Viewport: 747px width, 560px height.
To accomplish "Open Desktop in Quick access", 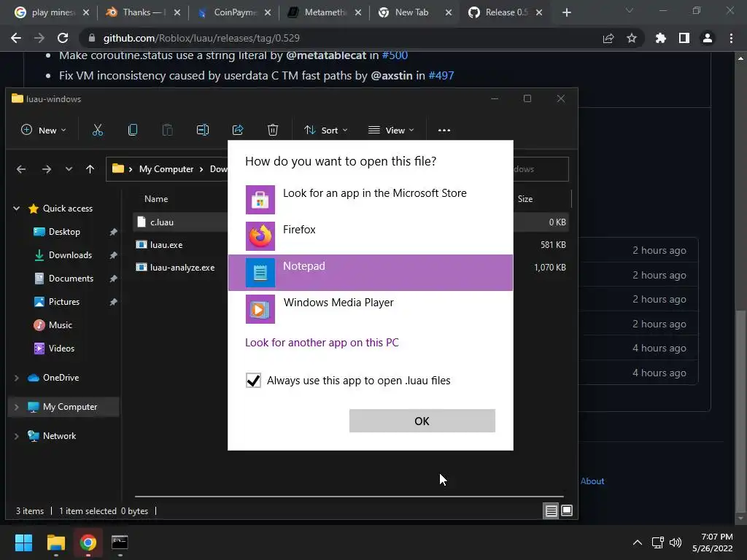I will point(64,232).
